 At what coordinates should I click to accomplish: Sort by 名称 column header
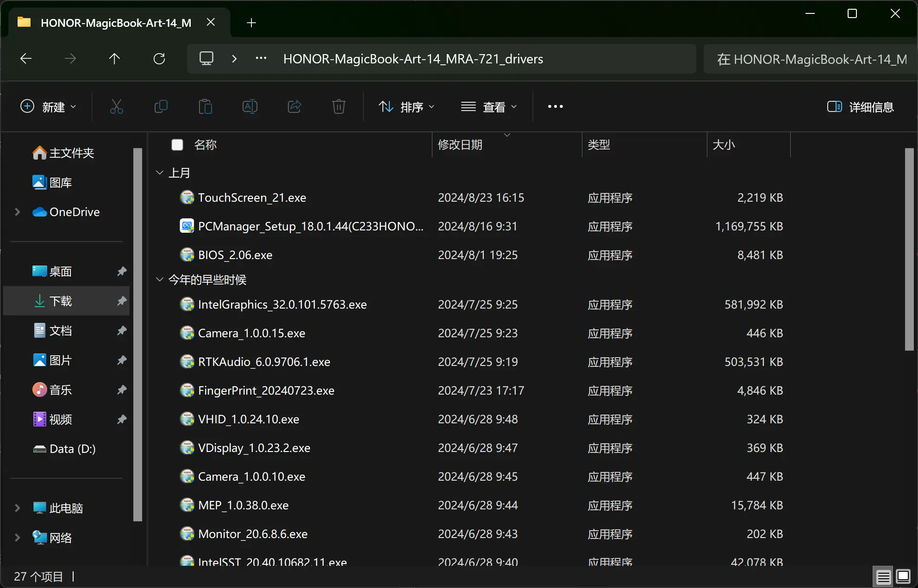coord(206,145)
